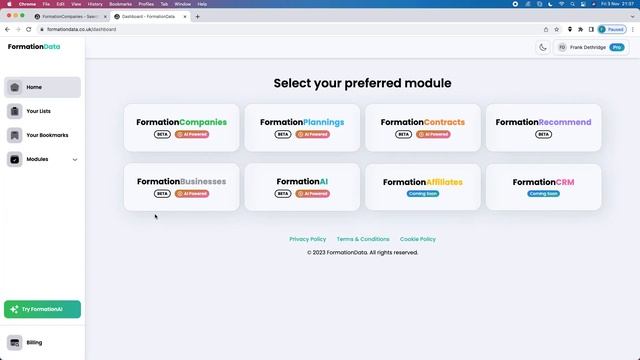Open the FormationAI module card
Image resolution: width=640 pixels, height=360 pixels.
(x=302, y=187)
